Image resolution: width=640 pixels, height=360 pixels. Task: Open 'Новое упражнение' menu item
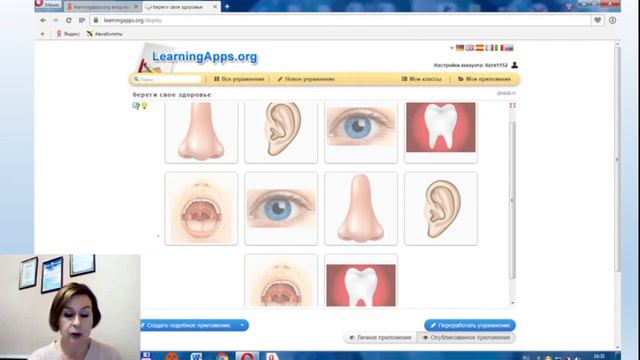(306, 79)
